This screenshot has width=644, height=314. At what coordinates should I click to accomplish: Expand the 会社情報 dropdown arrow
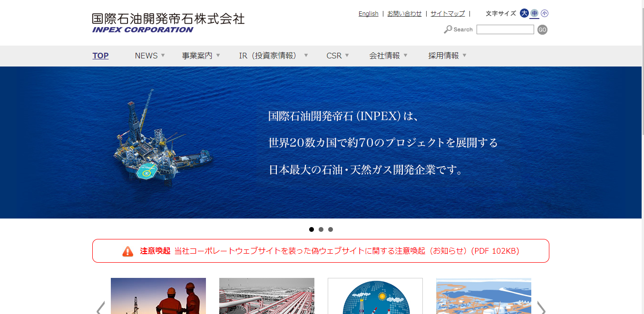pyautogui.click(x=406, y=55)
